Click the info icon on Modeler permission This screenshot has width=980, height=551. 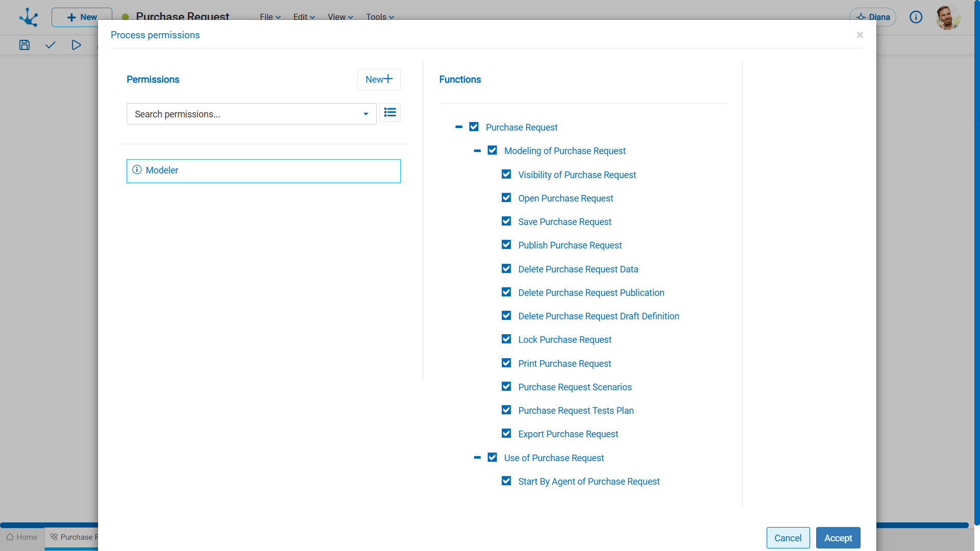[x=137, y=170]
